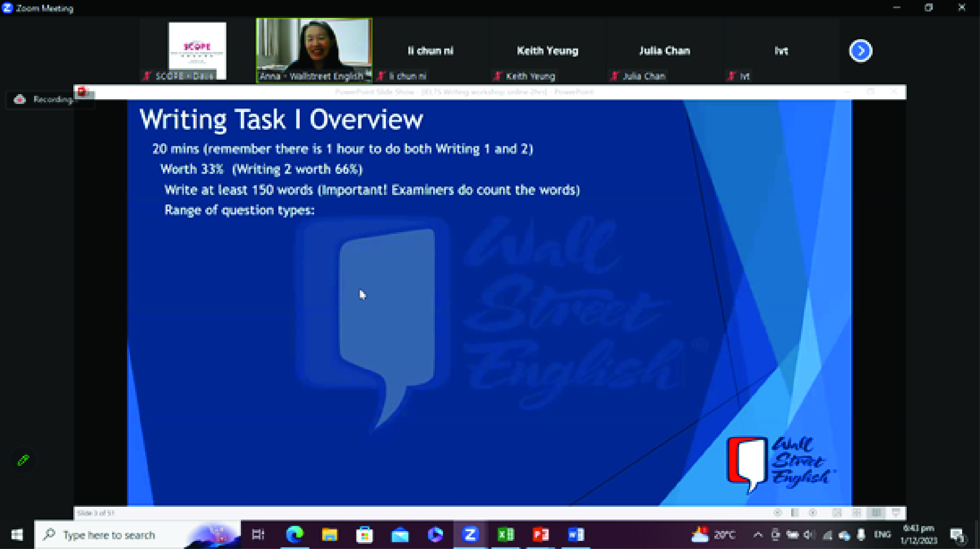Screen dimensions: 980x549
Task: Switch to Slide Sorter view in status bar
Action: (856, 513)
